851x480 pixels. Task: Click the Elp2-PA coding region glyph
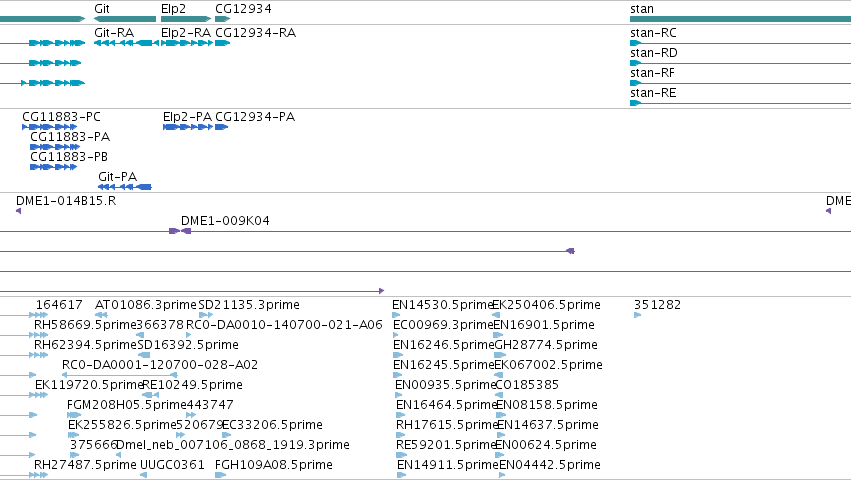(187, 127)
